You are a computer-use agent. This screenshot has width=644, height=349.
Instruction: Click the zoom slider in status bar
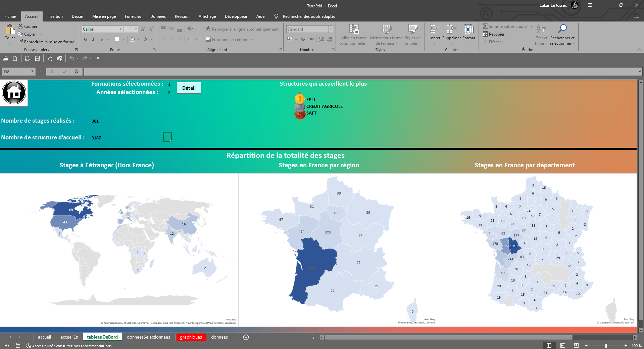coord(606,346)
